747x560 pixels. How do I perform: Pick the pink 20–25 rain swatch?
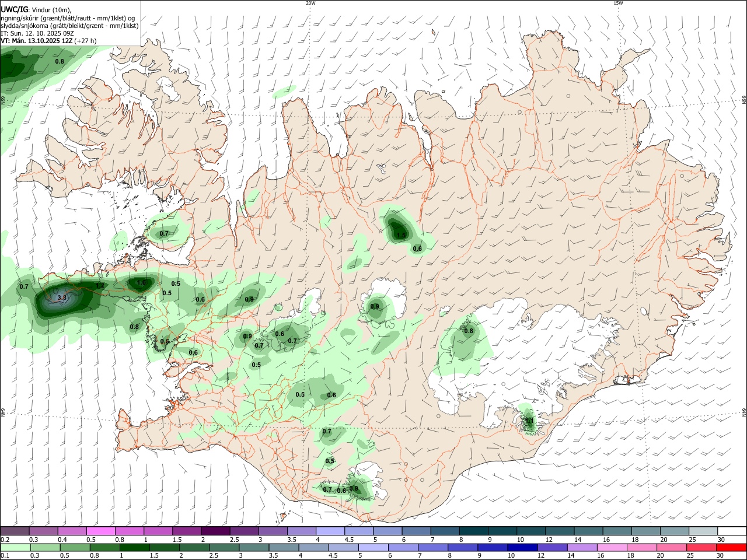[x=671, y=547]
